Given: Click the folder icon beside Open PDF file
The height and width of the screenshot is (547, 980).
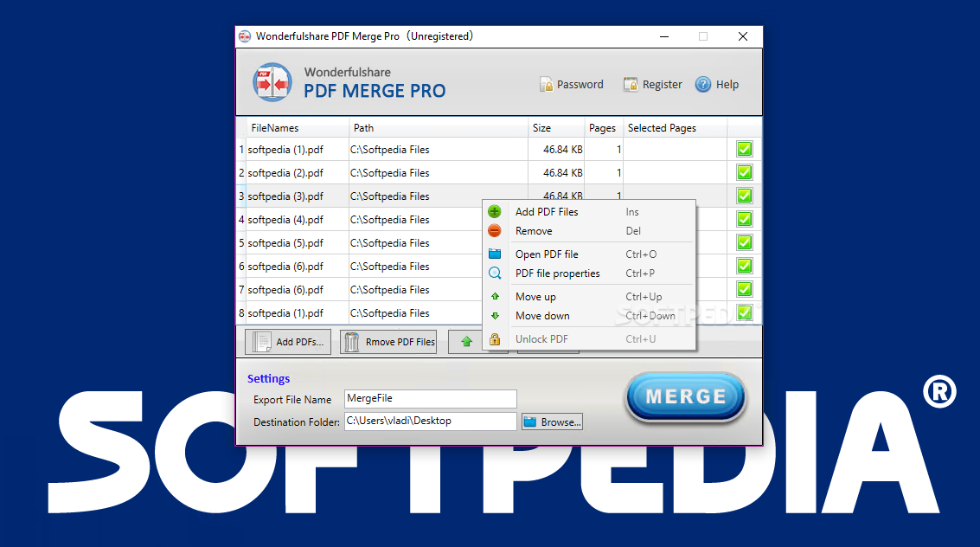Looking at the screenshot, I should pyautogui.click(x=495, y=254).
